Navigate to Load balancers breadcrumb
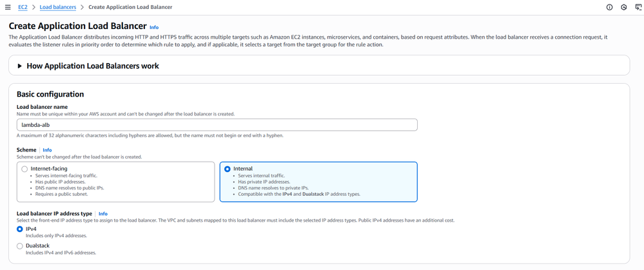644x270 pixels. click(57, 7)
